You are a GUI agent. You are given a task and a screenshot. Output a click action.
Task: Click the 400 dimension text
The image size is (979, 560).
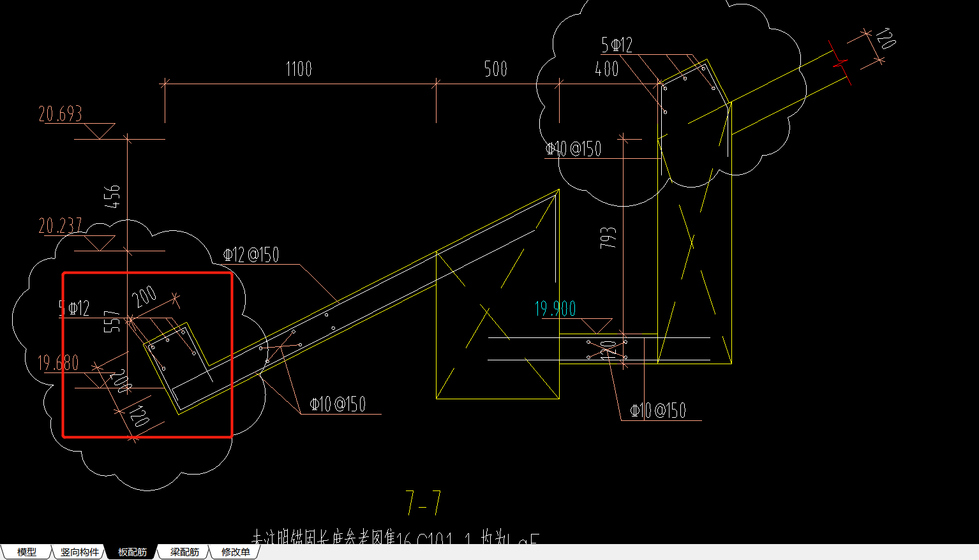[x=607, y=69]
